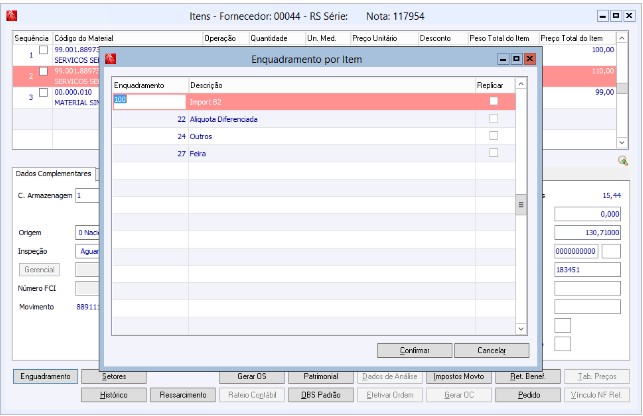Maximize the Enquadramento por Item dialog
643x416 pixels.
tap(516, 59)
